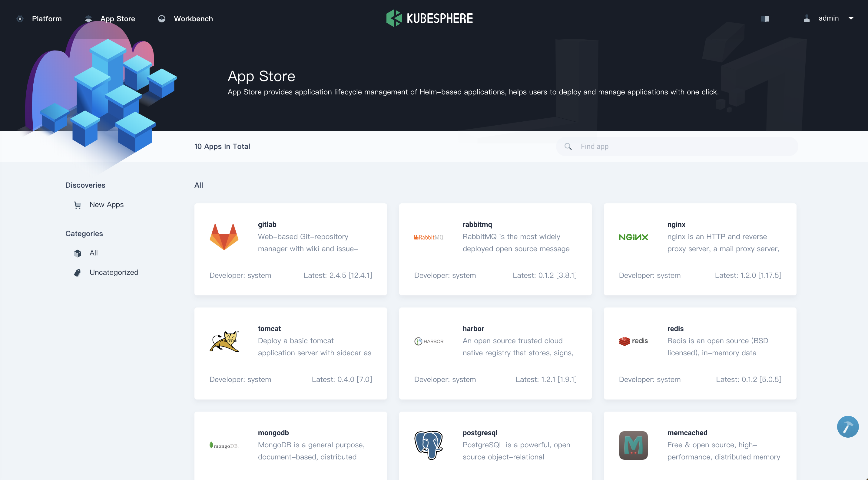This screenshot has width=868, height=480.
Task: Open the mongodb app title
Action: [273, 432]
